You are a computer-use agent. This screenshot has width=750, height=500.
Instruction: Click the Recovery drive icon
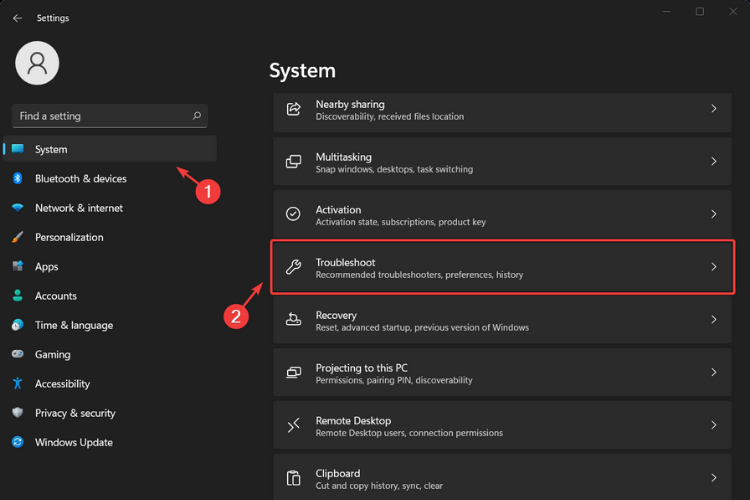click(x=293, y=319)
